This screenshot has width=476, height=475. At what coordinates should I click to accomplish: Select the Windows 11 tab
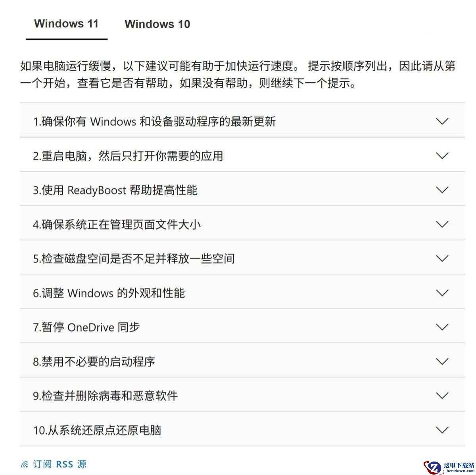click(66, 24)
